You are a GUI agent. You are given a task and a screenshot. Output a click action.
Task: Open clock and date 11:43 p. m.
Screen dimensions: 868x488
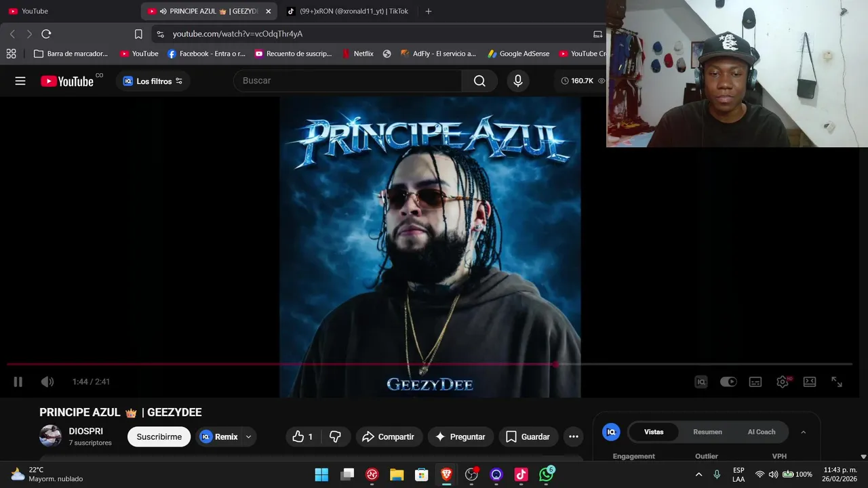coord(840,474)
